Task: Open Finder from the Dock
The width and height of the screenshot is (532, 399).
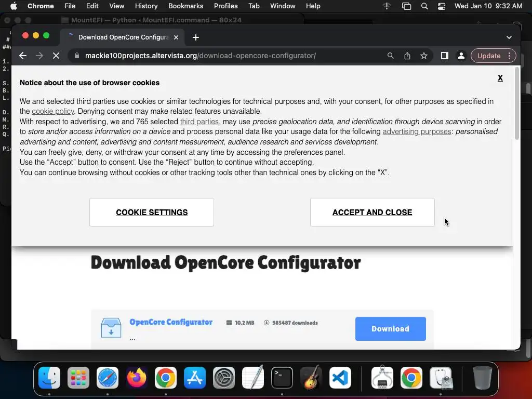Action: 49,377
